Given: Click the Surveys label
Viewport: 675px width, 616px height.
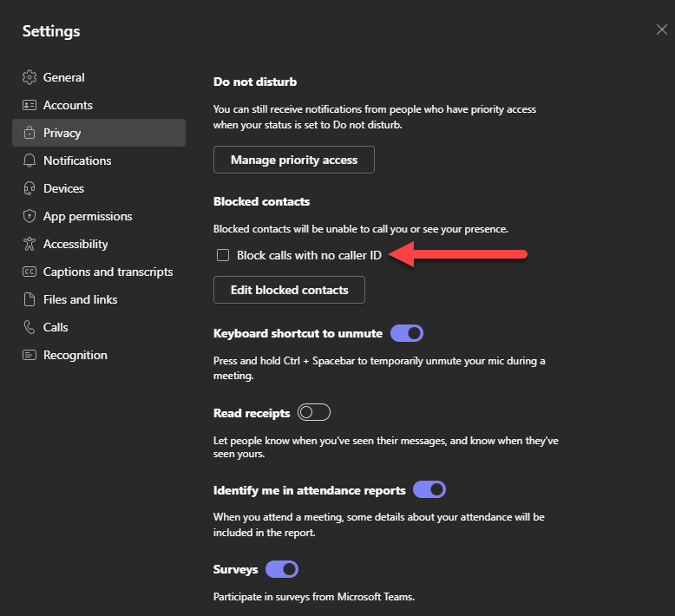Looking at the screenshot, I should [235, 569].
